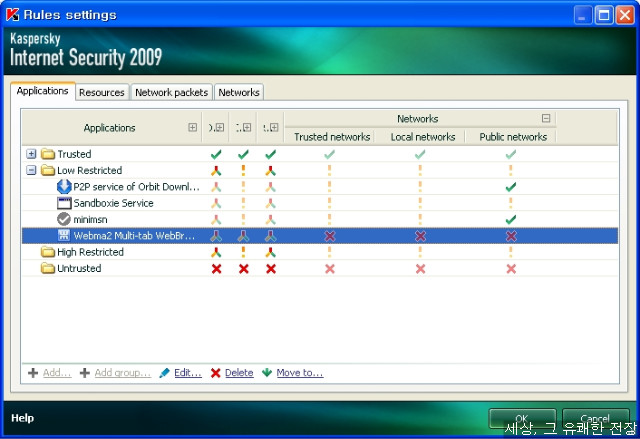Click the Sandboxie Service window icon
The height and width of the screenshot is (439, 640).
[x=64, y=203]
